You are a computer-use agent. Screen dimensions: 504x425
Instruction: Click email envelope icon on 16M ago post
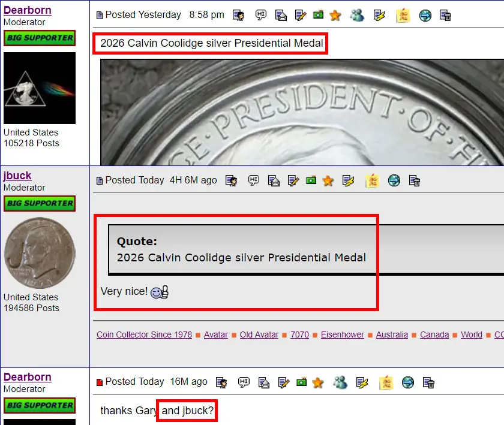[x=264, y=382]
